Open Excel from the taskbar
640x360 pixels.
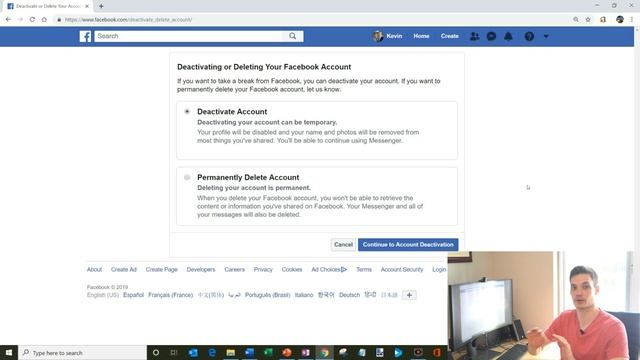(268, 352)
